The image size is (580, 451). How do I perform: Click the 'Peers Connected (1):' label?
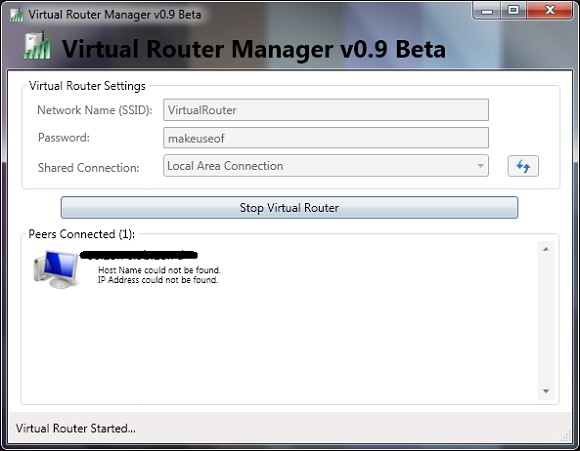pos(82,234)
